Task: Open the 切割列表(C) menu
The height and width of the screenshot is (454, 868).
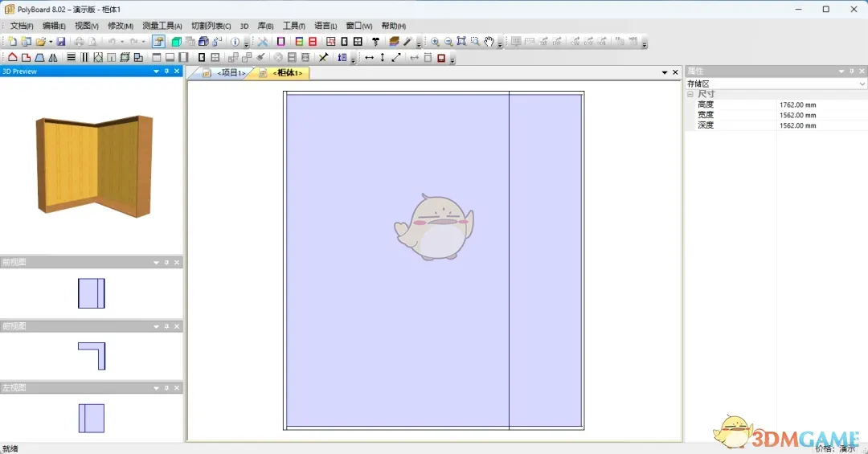Action: [211, 26]
